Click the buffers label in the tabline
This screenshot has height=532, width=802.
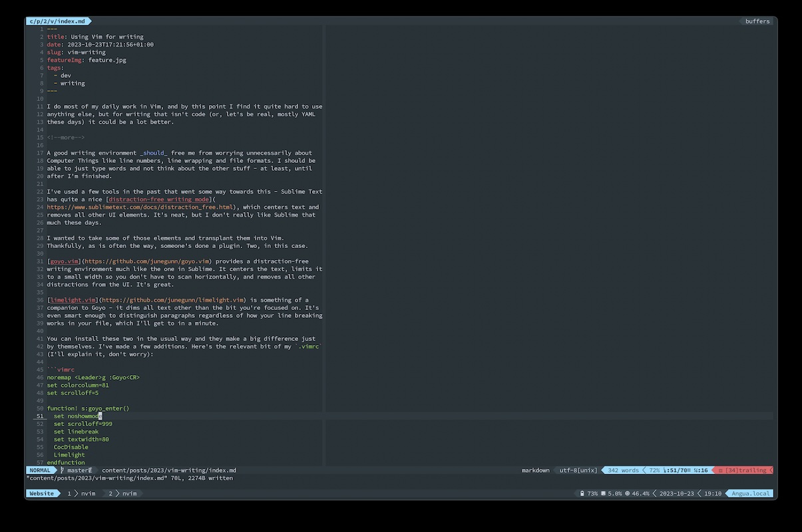pos(757,21)
